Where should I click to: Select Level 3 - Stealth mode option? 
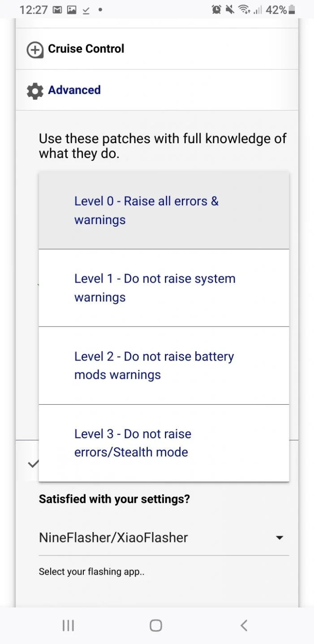(163, 443)
